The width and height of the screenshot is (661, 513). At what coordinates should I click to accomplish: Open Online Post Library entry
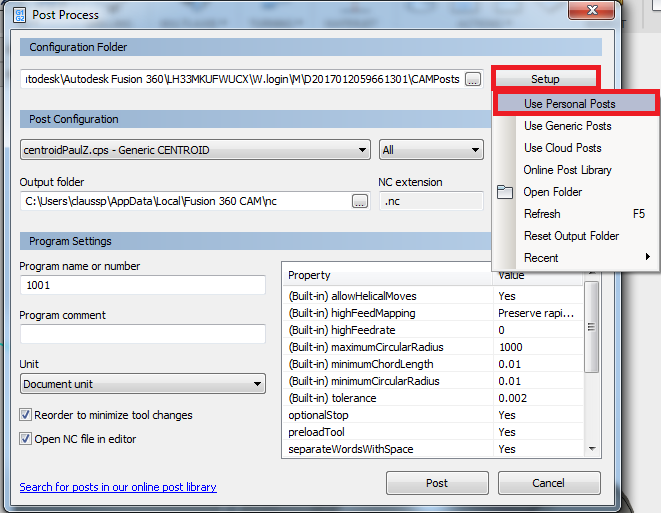click(575, 170)
